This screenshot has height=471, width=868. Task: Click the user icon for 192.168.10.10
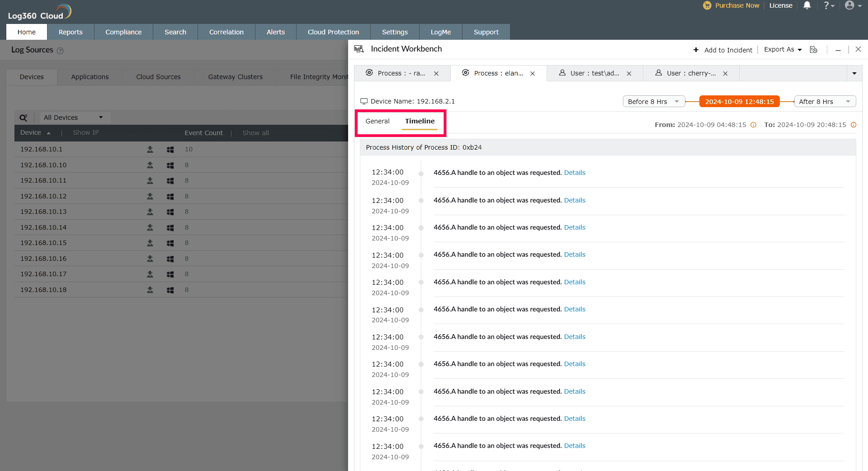150,165
